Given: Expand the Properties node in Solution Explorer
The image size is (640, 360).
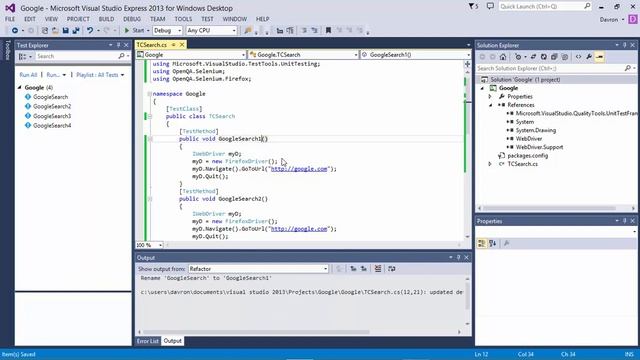Looking at the screenshot, I should click(x=490, y=97).
